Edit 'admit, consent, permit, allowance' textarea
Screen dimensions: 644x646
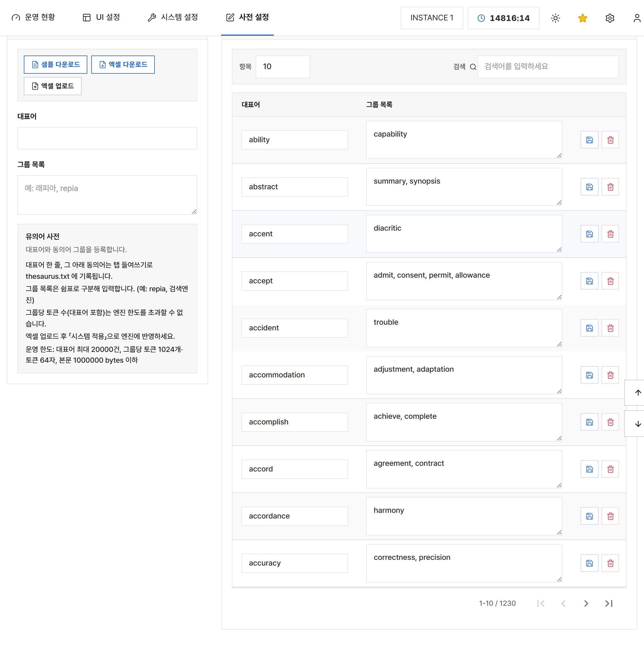tap(464, 281)
